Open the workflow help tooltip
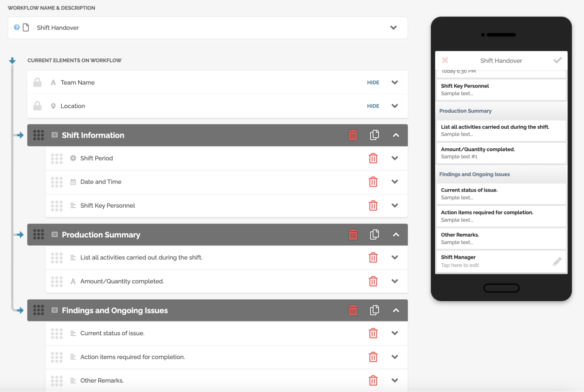584x392 pixels. [x=17, y=27]
